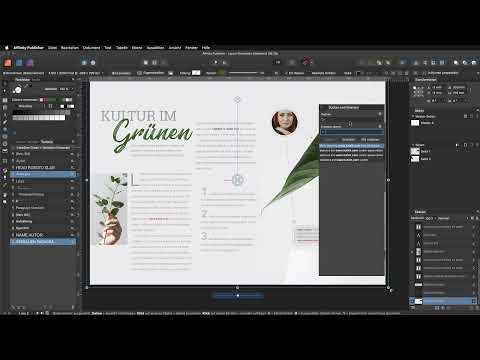Open the Ansicht menu
Viewport: 480px width, 360px height.
pos(175,48)
